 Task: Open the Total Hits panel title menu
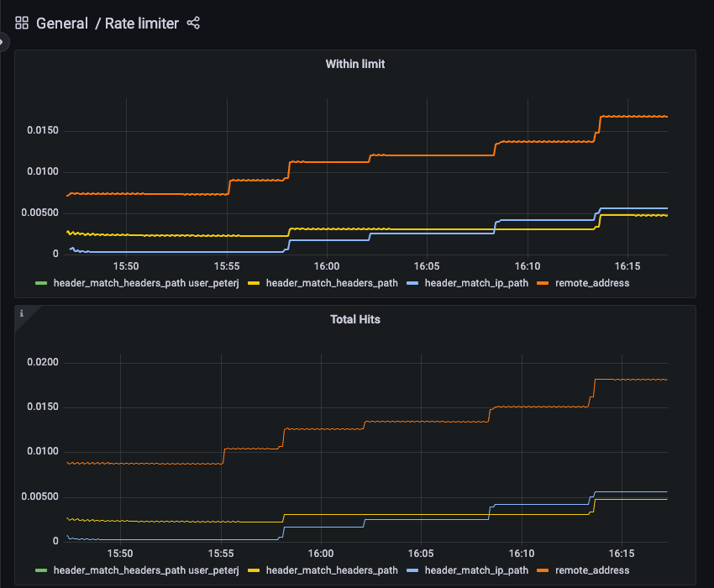pos(354,319)
